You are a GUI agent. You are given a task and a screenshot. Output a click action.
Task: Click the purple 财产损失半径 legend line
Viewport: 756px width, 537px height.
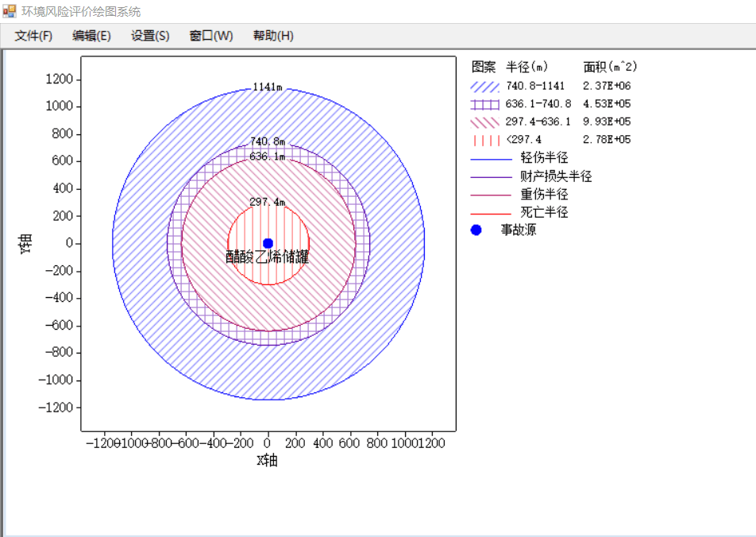pos(491,177)
